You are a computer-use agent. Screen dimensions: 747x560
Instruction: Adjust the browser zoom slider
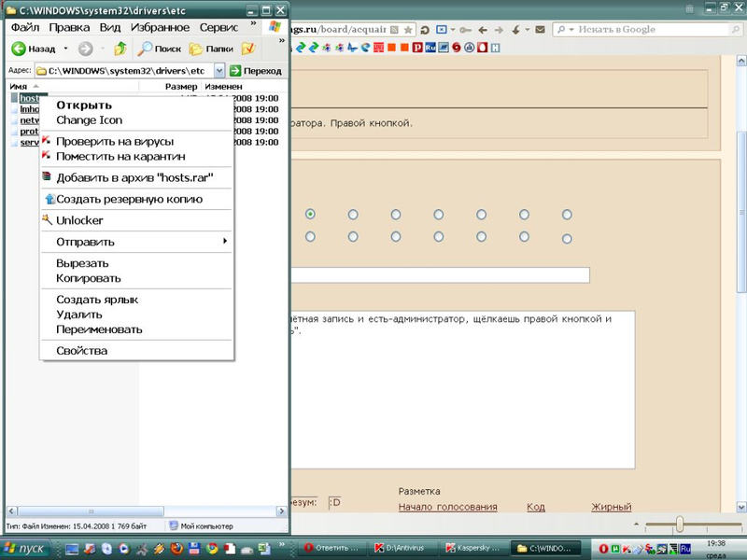(680, 525)
